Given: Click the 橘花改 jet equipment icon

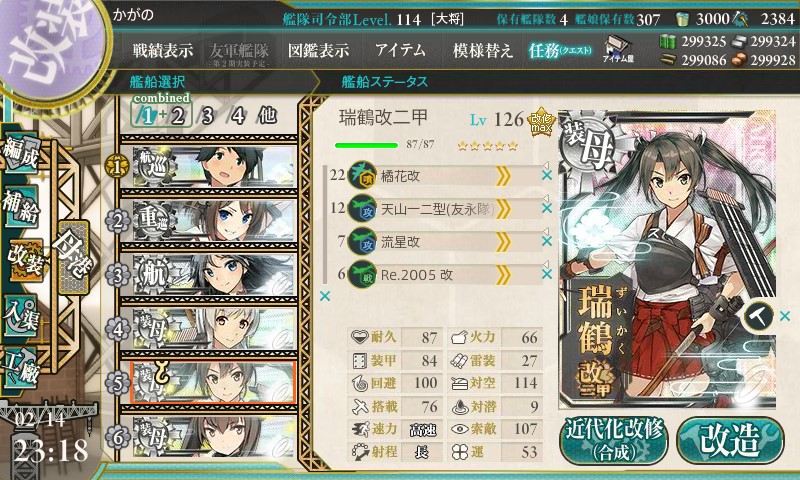Looking at the screenshot, I should coord(362,176).
